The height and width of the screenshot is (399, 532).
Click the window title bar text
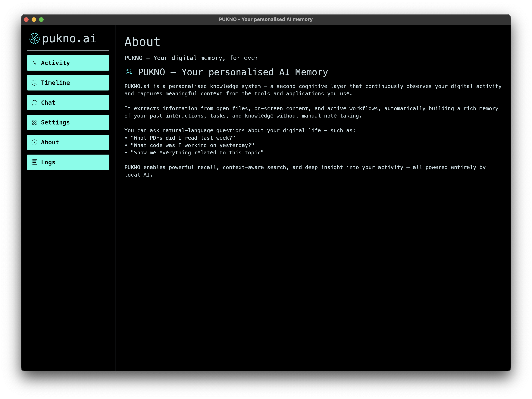point(265,20)
